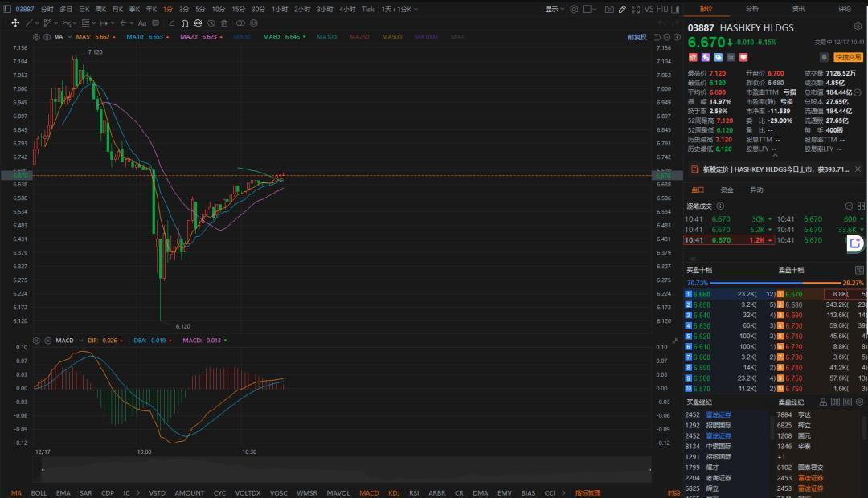
Task: Open MACD indicator settings gear
Action: coord(38,341)
